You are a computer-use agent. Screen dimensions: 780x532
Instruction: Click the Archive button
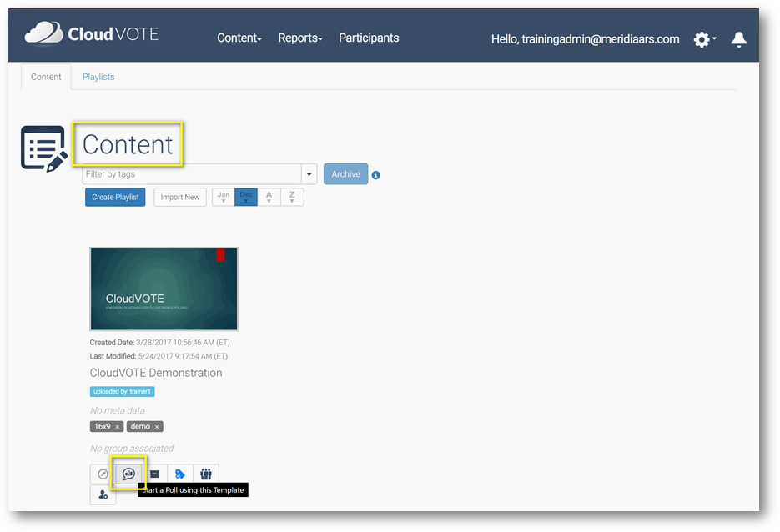pos(345,174)
